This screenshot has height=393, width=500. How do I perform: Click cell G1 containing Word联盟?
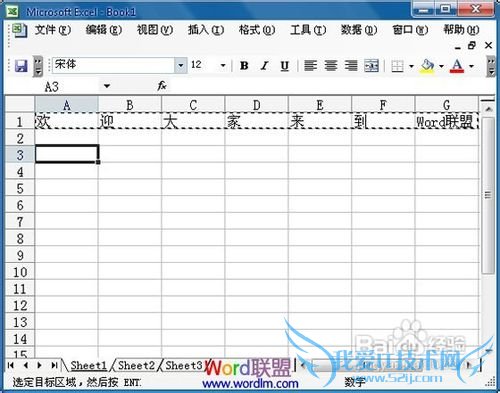pos(447,121)
